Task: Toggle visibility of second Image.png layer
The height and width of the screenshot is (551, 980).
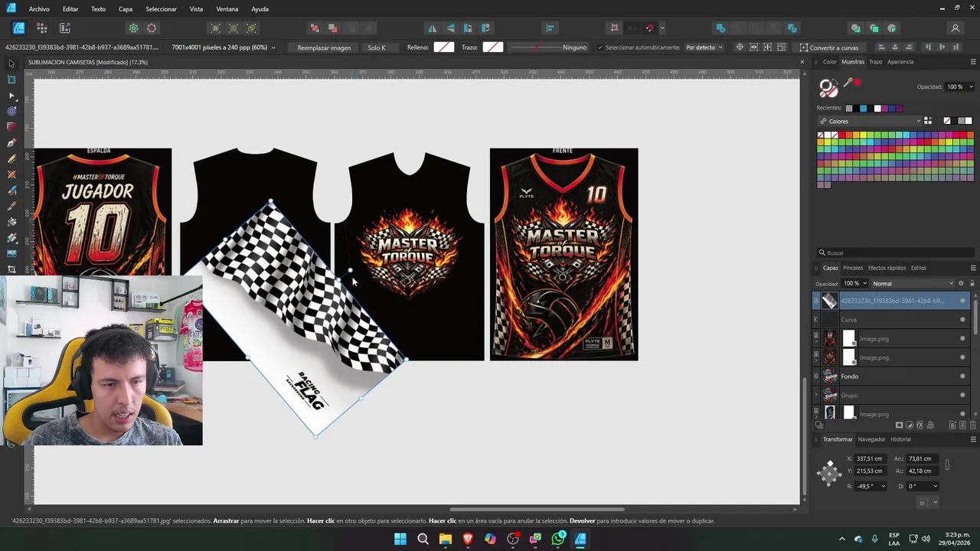Action: [962, 357]
